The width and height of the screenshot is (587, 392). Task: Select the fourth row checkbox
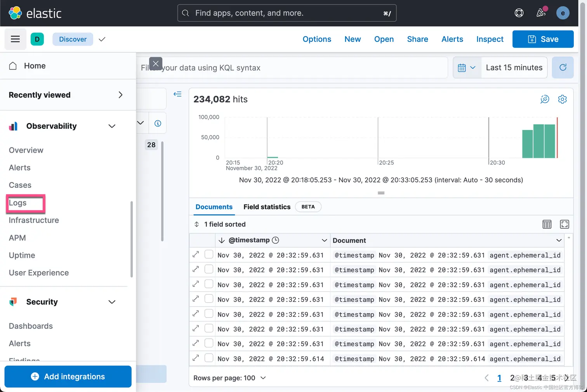point(209,298)
